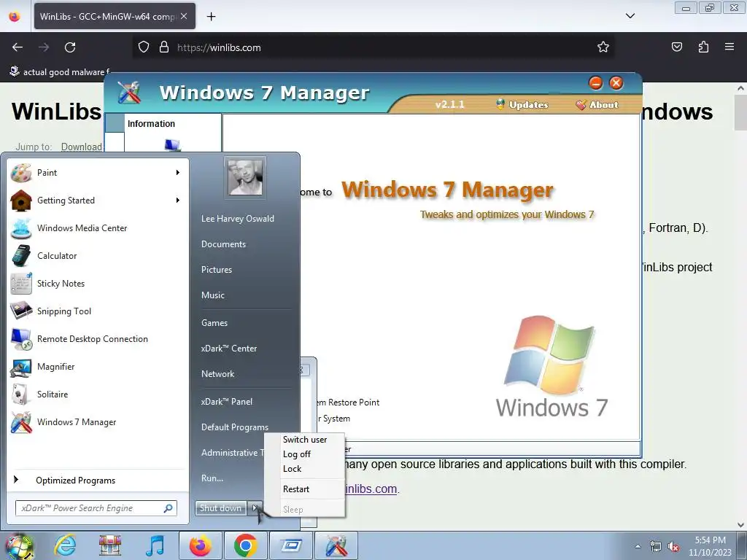The width and height of the screenshot is (747, 560).
Task: Open the Firefox hamburger menu
Action: (729, 47)
